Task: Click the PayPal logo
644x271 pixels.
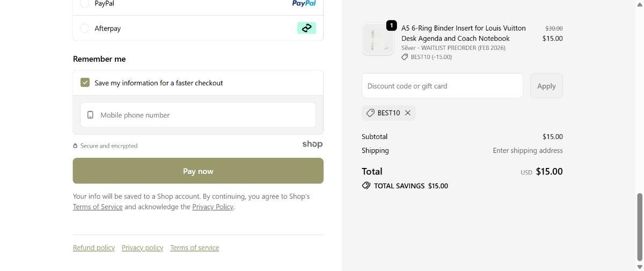Action: pyautogui.click(x=304, y=3)
